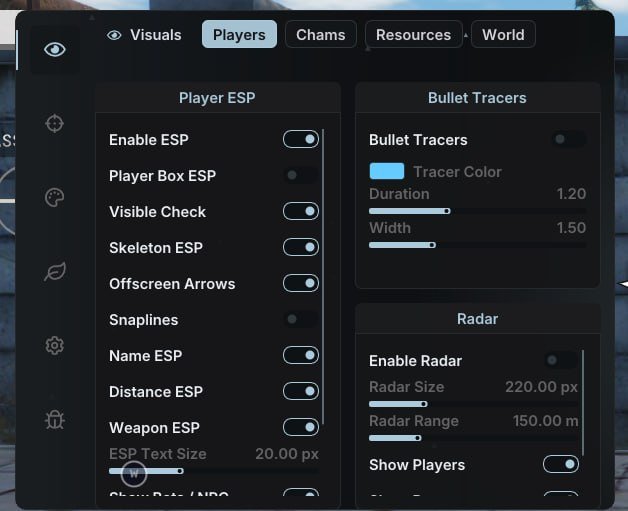Enable the Bullet Tracers toggle
The height and width of the screenshot is (511, 628).
pos(569,139)
